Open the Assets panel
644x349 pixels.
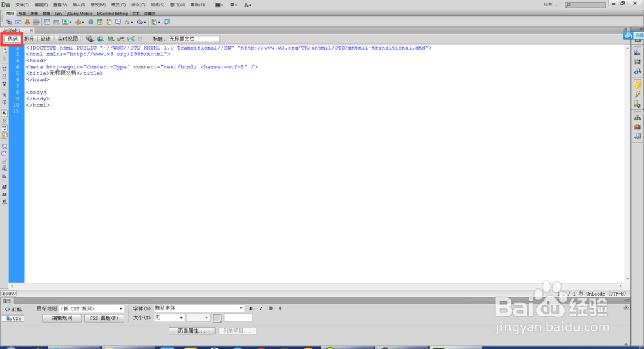(637, 127)
